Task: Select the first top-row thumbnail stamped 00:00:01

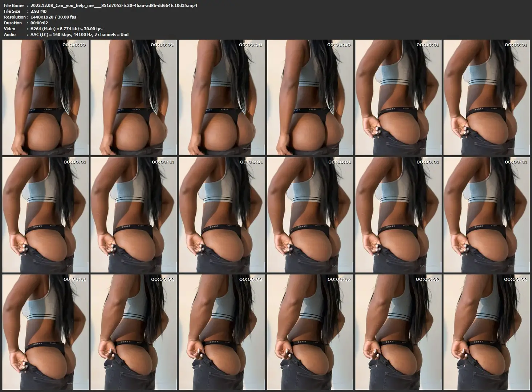Action: 398,97
